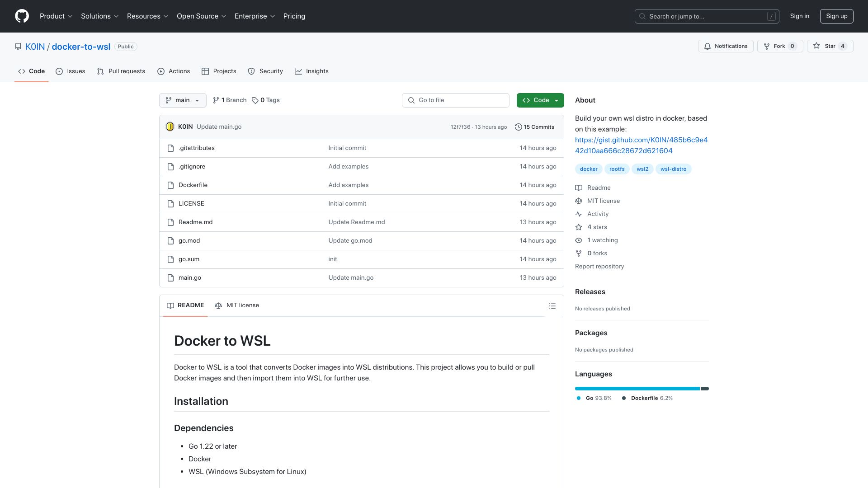The width and height of the screenshot is (868, 488).
Task: Focus the Go to file field
Action: tap(455, 100)
